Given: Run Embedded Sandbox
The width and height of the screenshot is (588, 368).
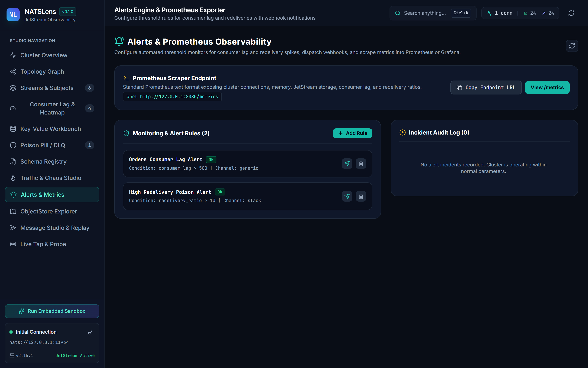Looking at the screenshot, I should coord(52,311).
